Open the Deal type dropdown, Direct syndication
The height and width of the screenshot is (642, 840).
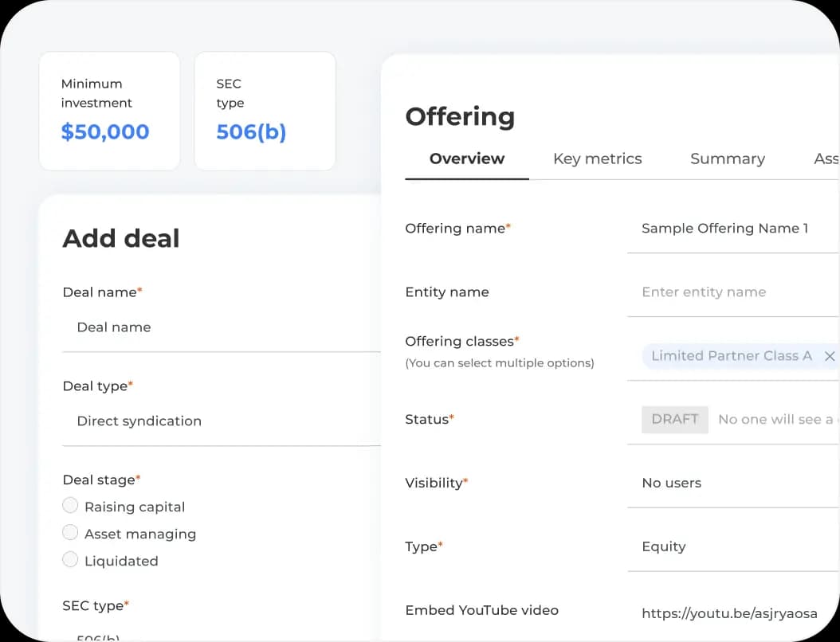coord(221,421)
